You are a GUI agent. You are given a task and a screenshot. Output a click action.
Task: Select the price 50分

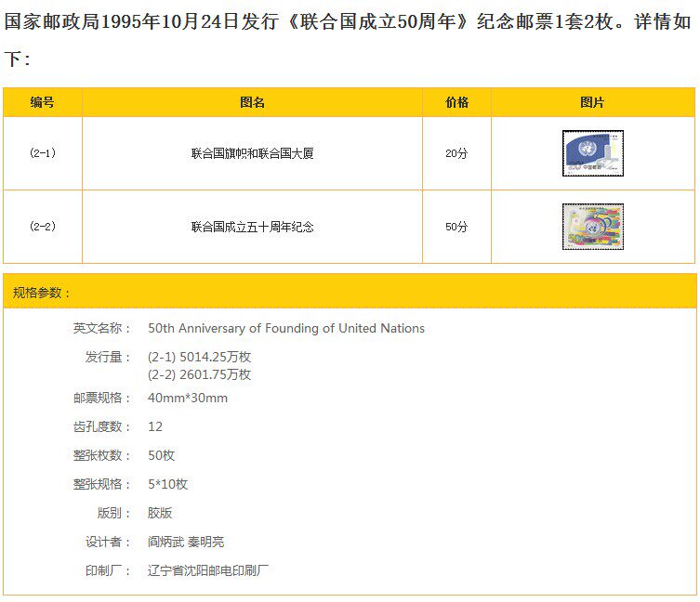tap(456, 227)
